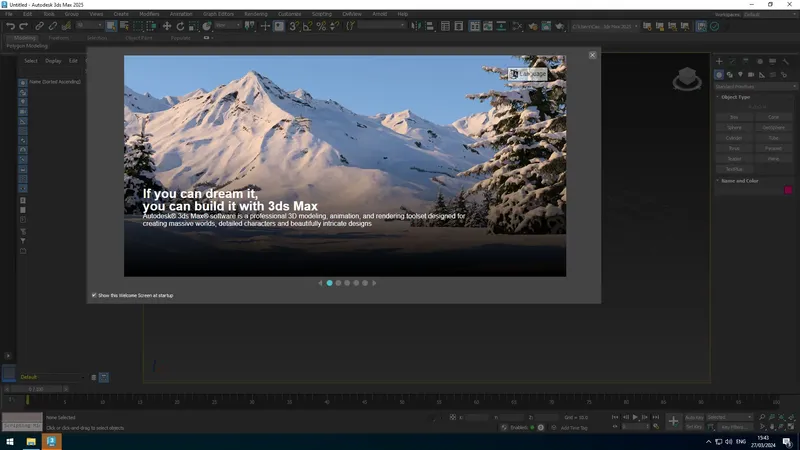Toggle the 3D Snaps icon
800x450 pixels.
click(x=294, y=26)
